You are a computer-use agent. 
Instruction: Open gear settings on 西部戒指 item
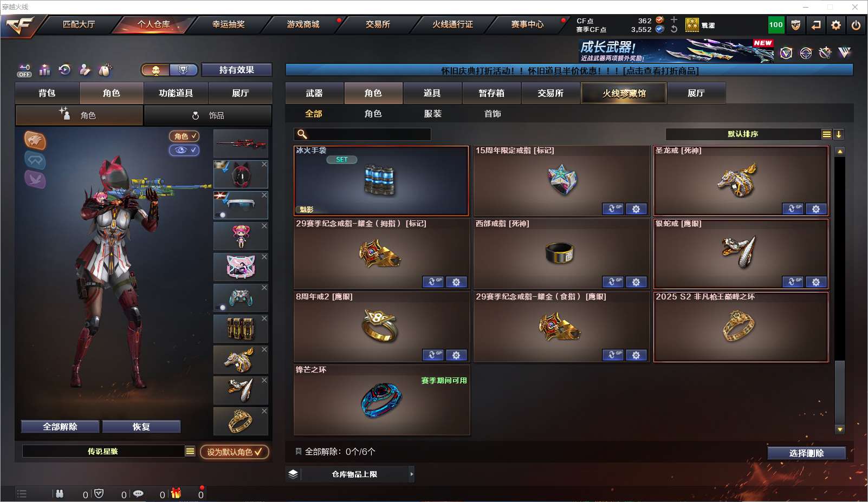point(636,282)
